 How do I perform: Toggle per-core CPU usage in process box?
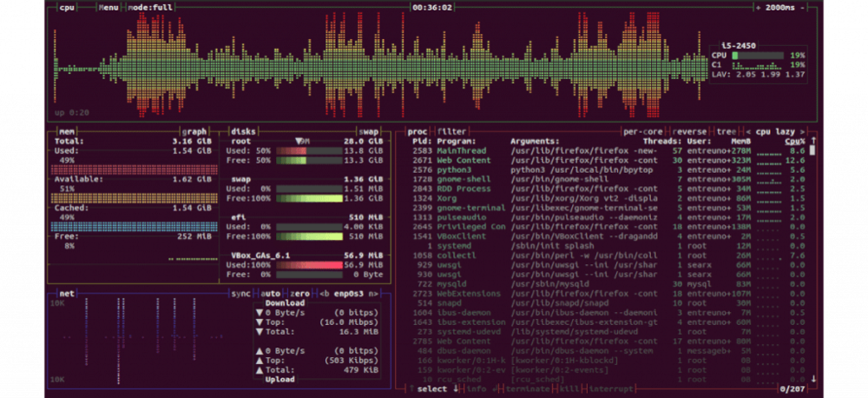click(x=643, y=131)
